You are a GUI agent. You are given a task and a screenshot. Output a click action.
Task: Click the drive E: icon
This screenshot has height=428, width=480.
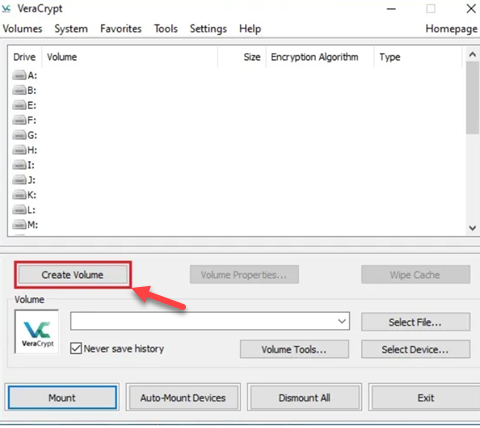(x=19, y=105)
